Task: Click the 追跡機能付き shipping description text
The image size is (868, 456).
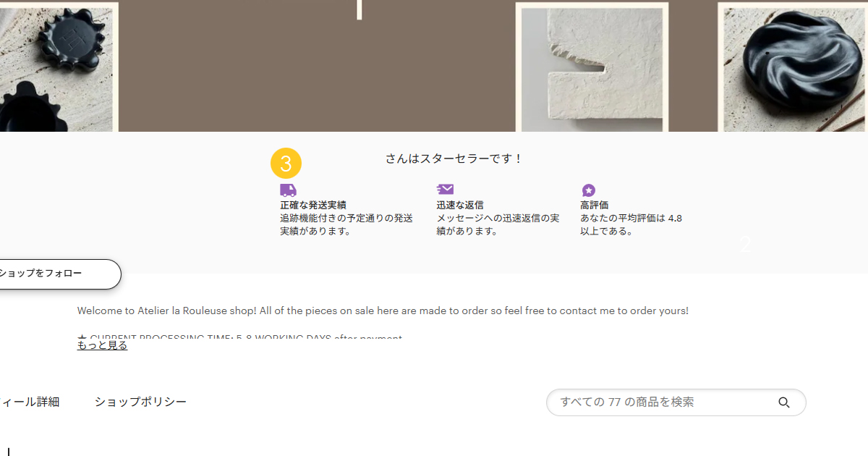Action: click(x=346, y=224)
